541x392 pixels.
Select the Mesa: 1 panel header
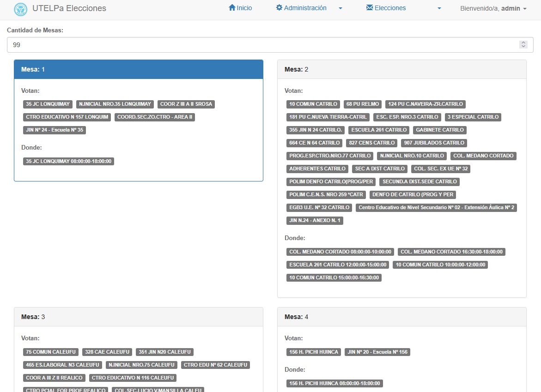pos(139,69)
